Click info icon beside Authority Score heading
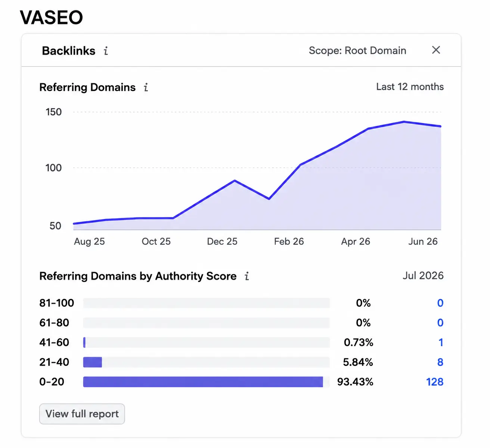The width and height of the screenshot is (490, 448). click(x=247, y=276)
